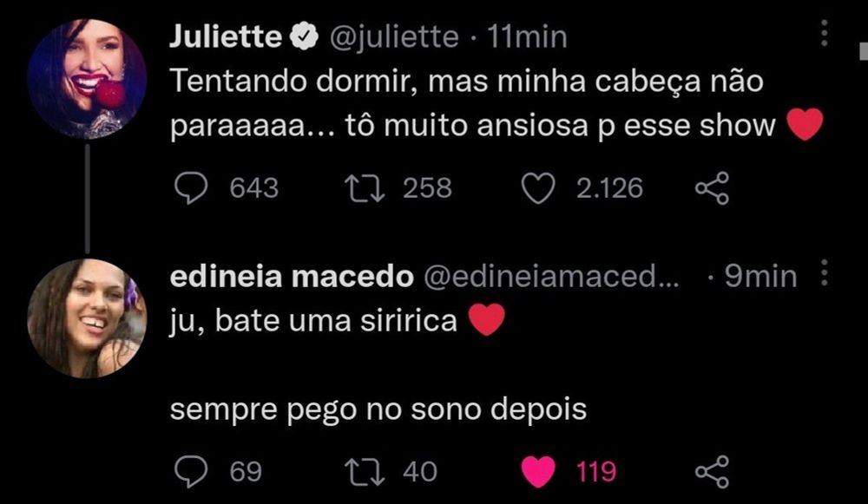Reply to edineia macedo's comment
Screen dimensions: 868x504
pyautogui.click(x=189, y=472)
